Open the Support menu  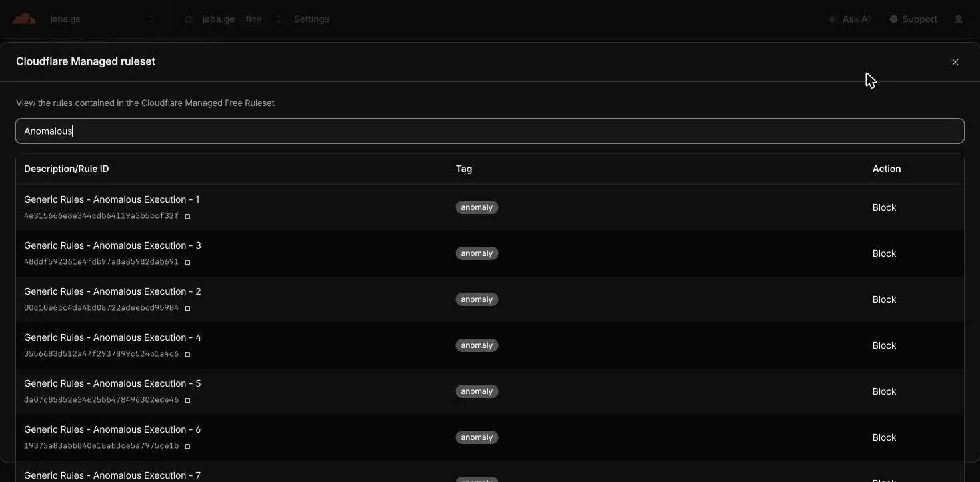click(x=913, y=19)
